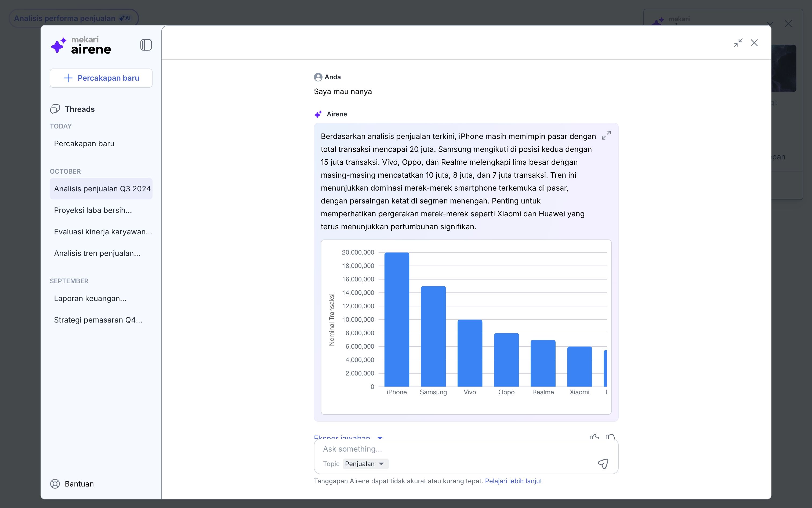The image size is (812, 508).
Task: Click the user message Saya mau nanya
Action: click(x=343, y=91)
